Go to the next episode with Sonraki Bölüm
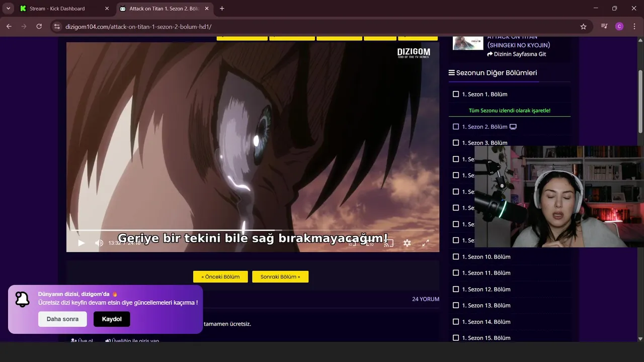Image resolution: width=644 pixels, height=362 pixels. pyautogui.click(x=280, y=277)
